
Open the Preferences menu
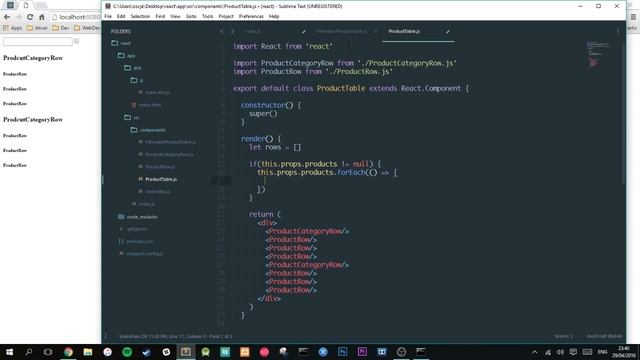pos(251,16)
